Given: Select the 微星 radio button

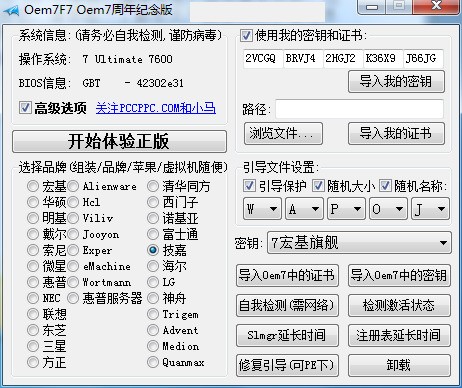Looking at the screenshot, I should coord(33,266).
